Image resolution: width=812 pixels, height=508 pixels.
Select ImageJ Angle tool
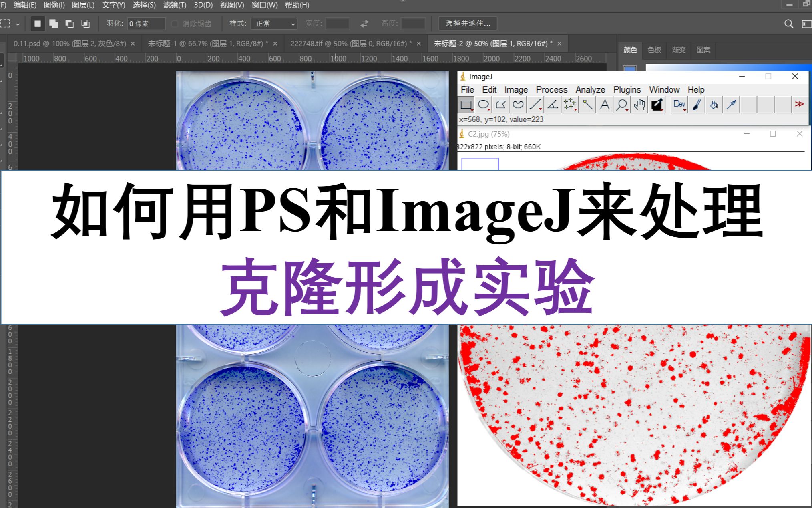click(x=553, y=105)
